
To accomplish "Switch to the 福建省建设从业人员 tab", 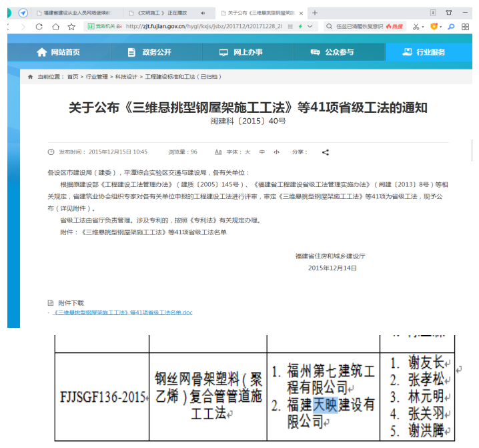I will [73, 13].
